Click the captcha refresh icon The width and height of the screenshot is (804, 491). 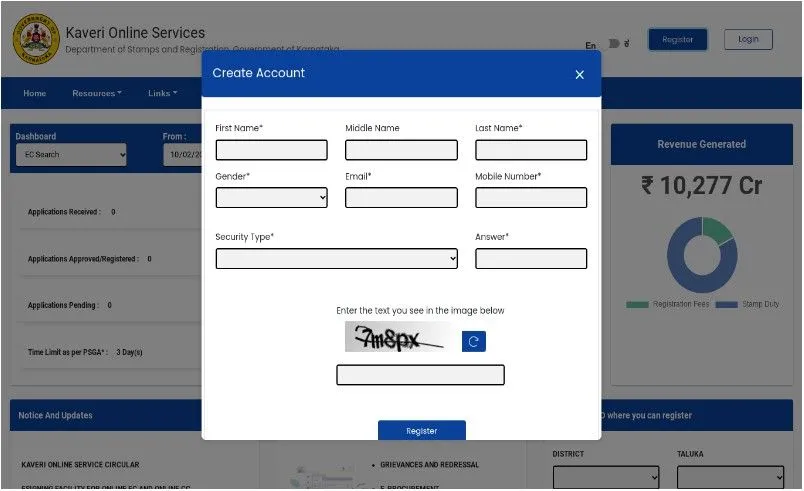point(473,342)
